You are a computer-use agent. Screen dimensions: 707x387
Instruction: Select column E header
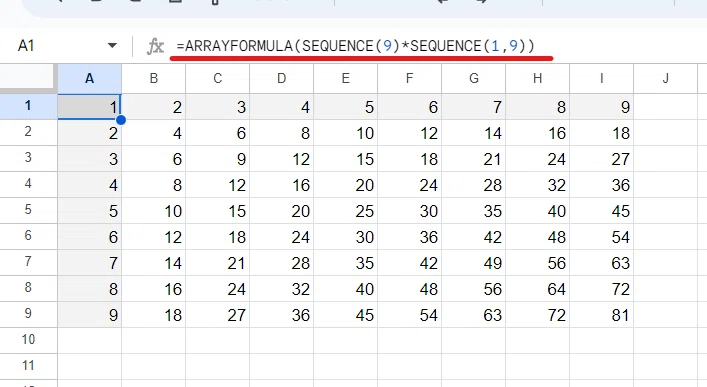pyautogui.click(x=346, y=78)
